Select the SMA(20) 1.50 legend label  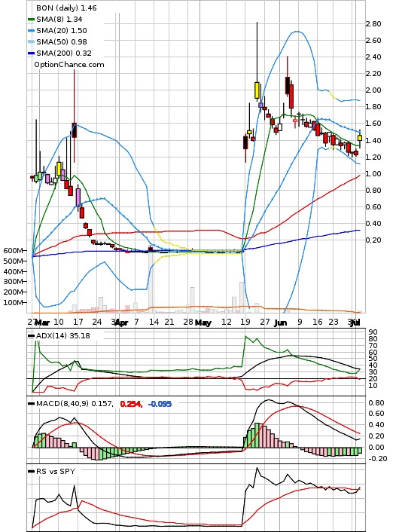coord(62,31)
